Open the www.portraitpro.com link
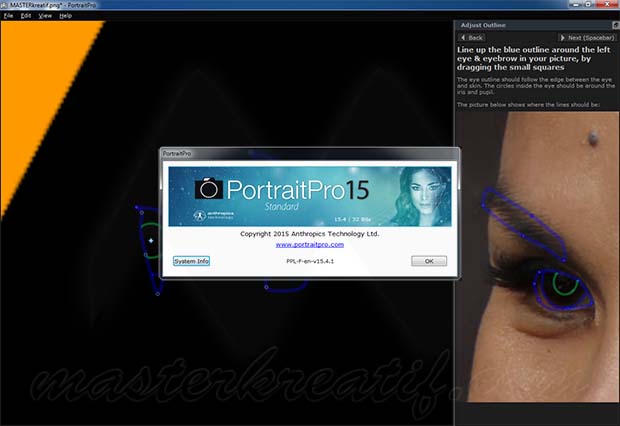This screenshot has height=426, width=620. (x=310, y=244)
